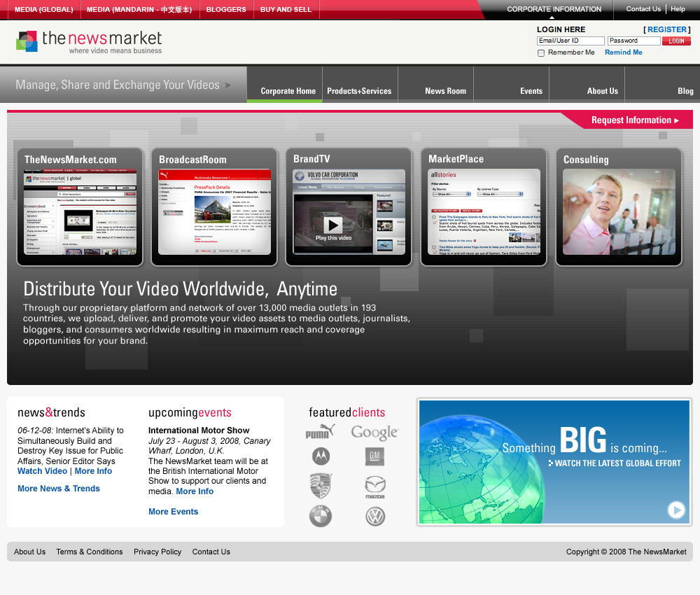Click play arrow on Something BIG banner
This screenshot has height=595, width=700.
coord(676,510)
